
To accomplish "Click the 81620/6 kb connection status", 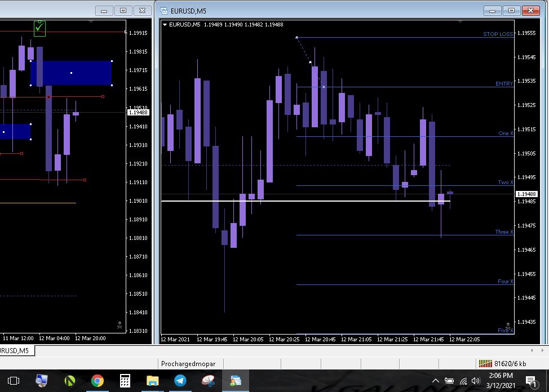I will point(510,364).
